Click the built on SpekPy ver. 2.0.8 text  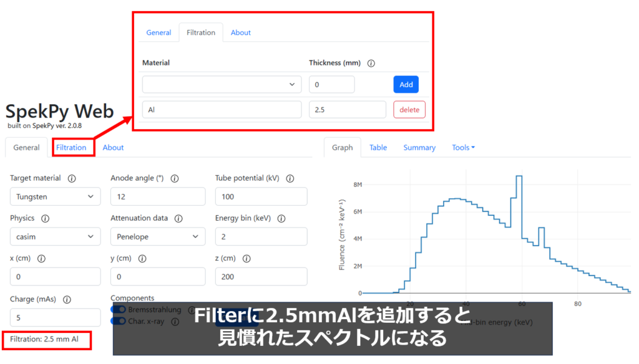point(44,126)
